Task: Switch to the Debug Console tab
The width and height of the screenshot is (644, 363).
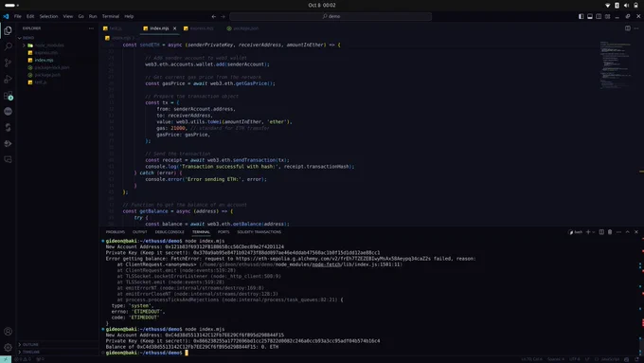Action: [170, 232]
